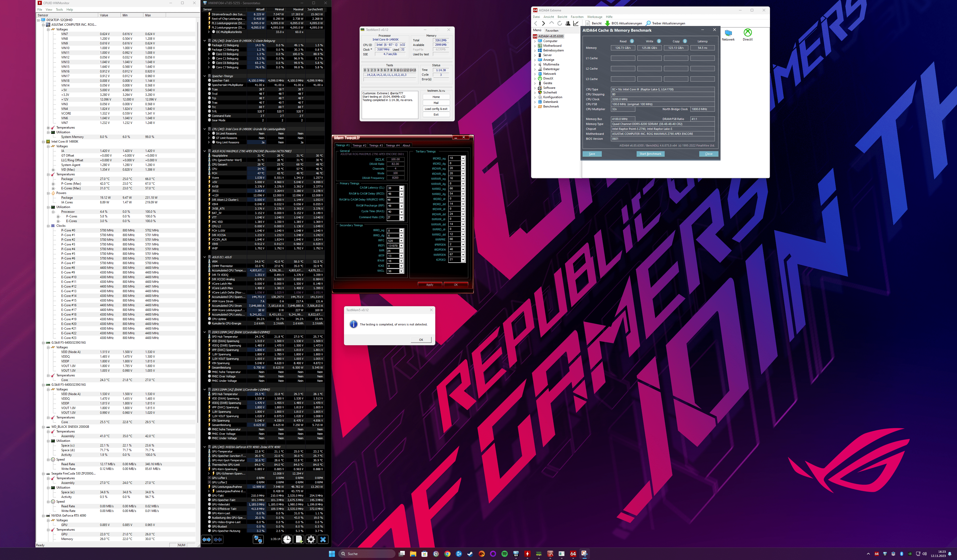Click AIDA64 back navigation arrow

pos(536,23)
